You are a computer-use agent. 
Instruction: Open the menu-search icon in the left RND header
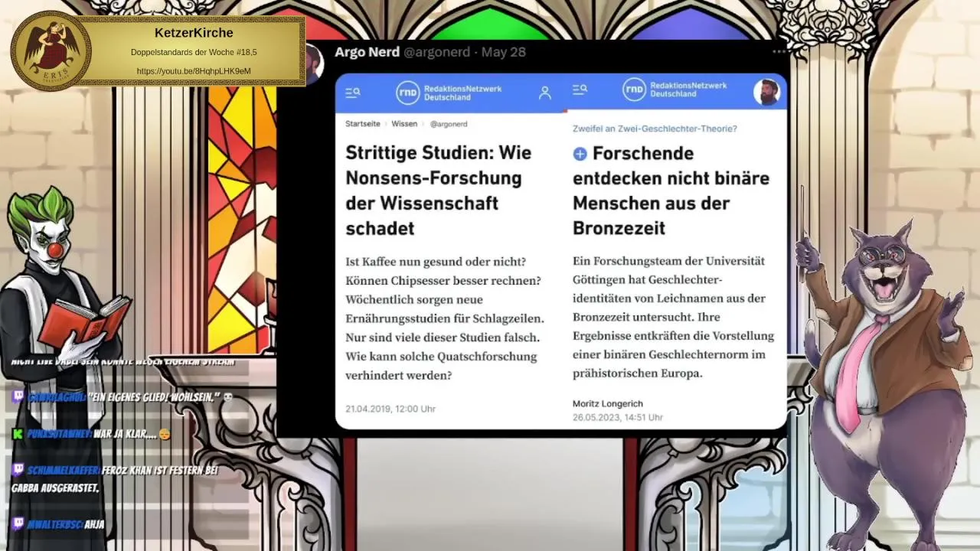click(x=352, y=93)
